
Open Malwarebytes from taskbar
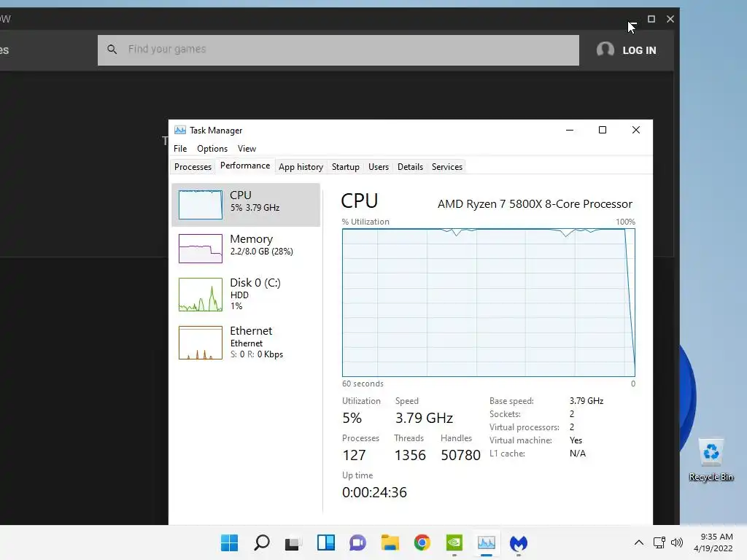(x=519, y=542)
